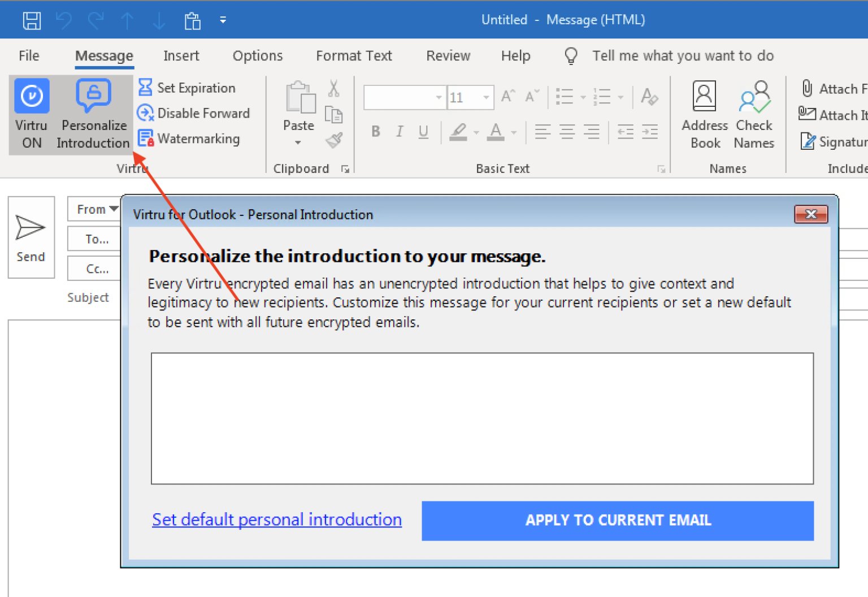Attach a file to the email
This screenshot has width=868, height=597.
832,88
